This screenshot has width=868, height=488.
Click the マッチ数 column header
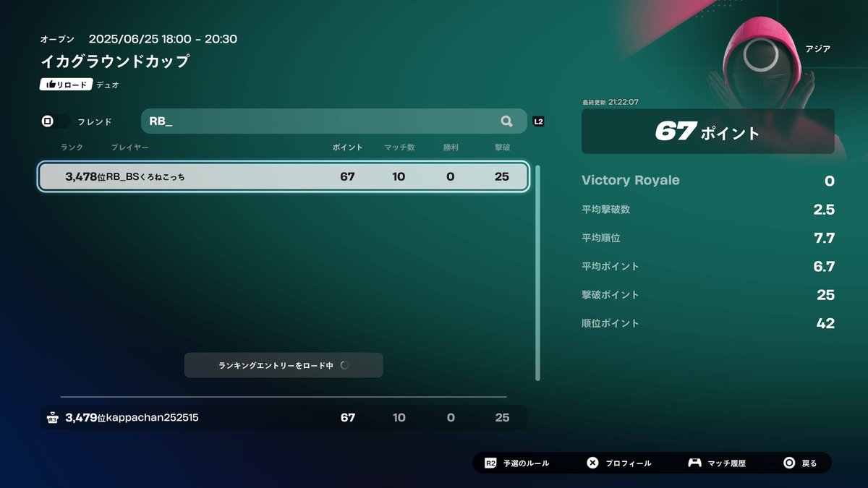(x=399, y=147)
